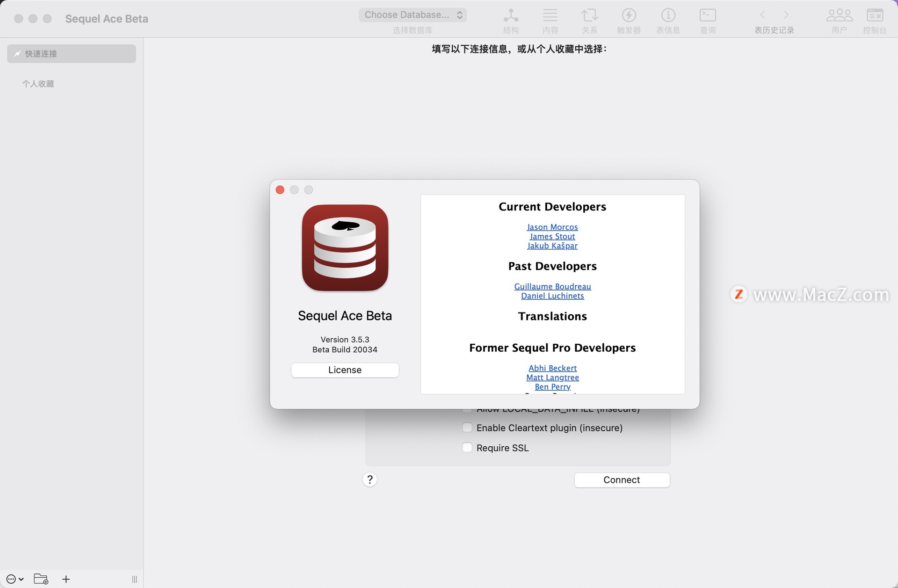Click the Sequel Ace Beta name in dialog
Viewport: 898px width, 588px height.
(345, 316)
